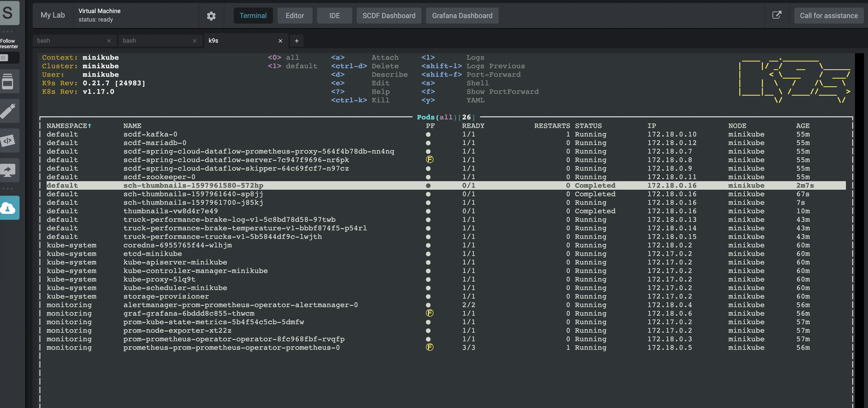Screen dimensions: 868x408
Task: Switch to the second bash tab
Action: (x=155, y=41)
